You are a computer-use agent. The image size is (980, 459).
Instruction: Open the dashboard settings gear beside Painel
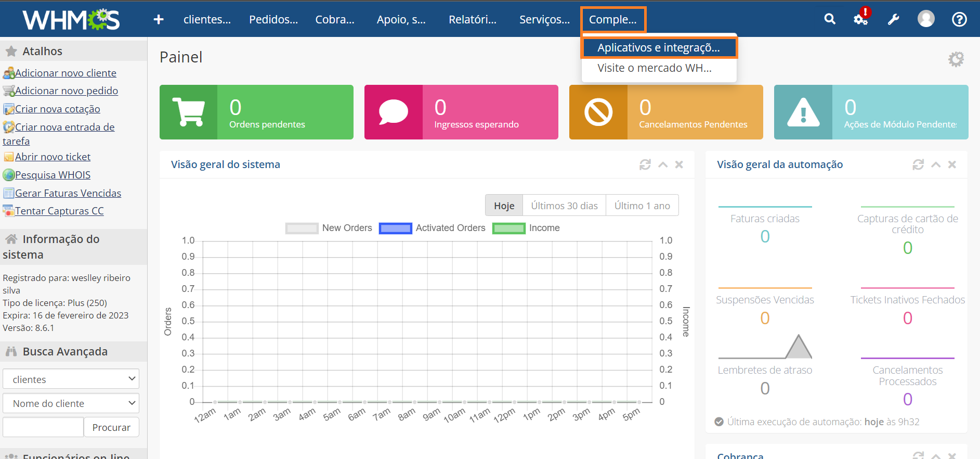pyautogui.click(x=956, y=59)
